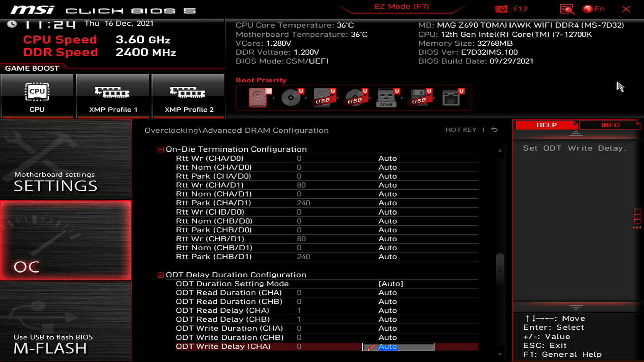The height and width of the screenshot is (362, 644).
Task: Click the Boot Priority heading
Action: click(x=261, y=80)
